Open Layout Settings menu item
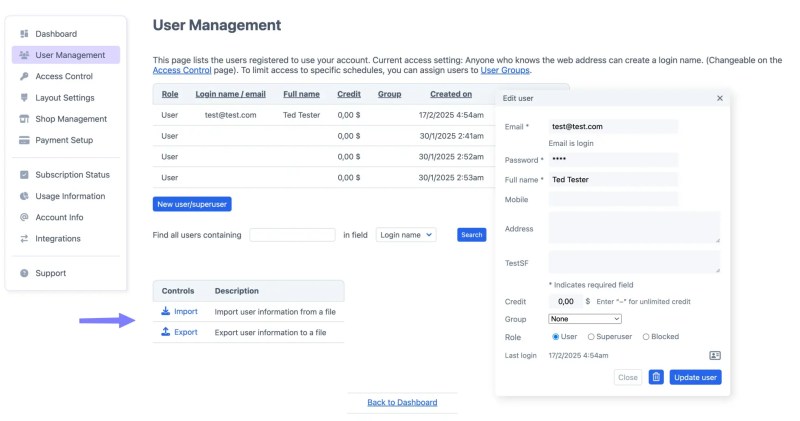This screenshot has height=421, width=800. 65,97
